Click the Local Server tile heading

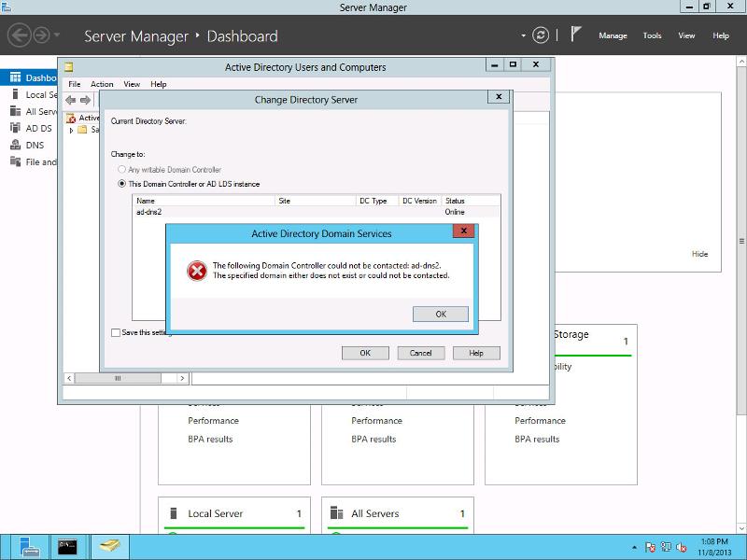pyautogui.click(x=216, y=513)
